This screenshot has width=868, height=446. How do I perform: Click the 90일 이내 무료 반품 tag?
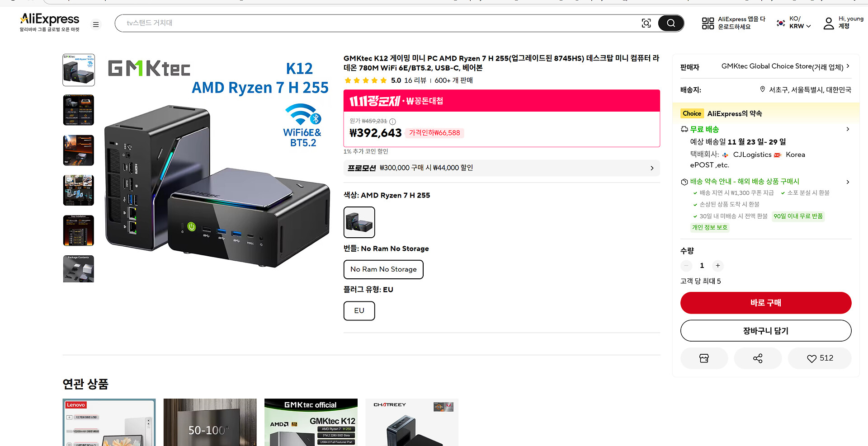pyautogui.click(x=798, y=216)
